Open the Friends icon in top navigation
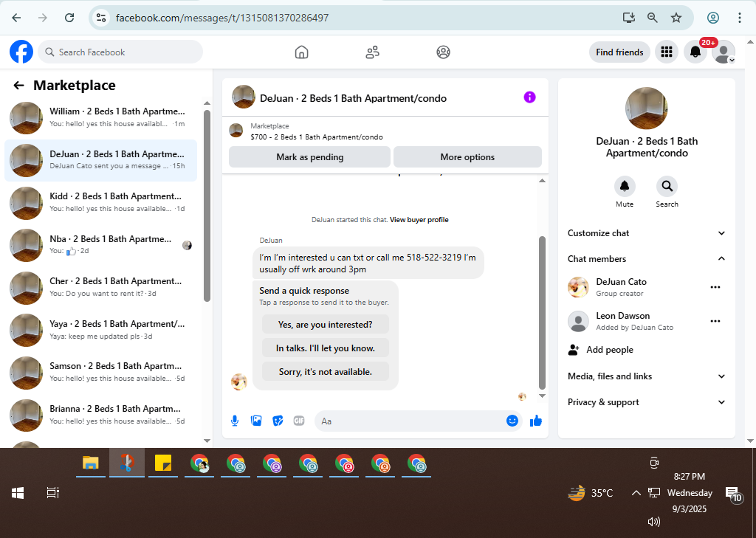Viewport: 756px width, 538px height. (372, 52)
